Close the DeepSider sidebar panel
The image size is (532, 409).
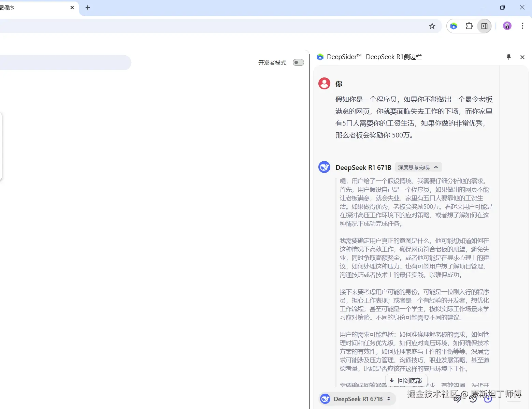click(x=522, y=57)
